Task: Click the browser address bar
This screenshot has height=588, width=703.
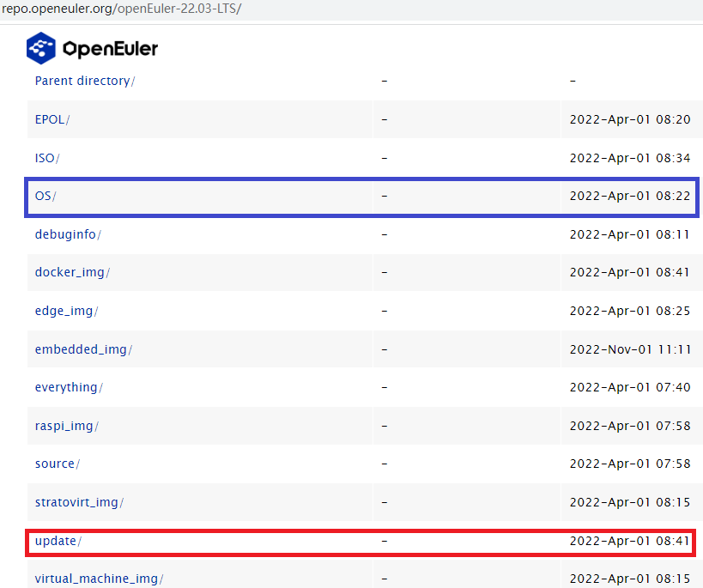Action: (x=343, y=9)
